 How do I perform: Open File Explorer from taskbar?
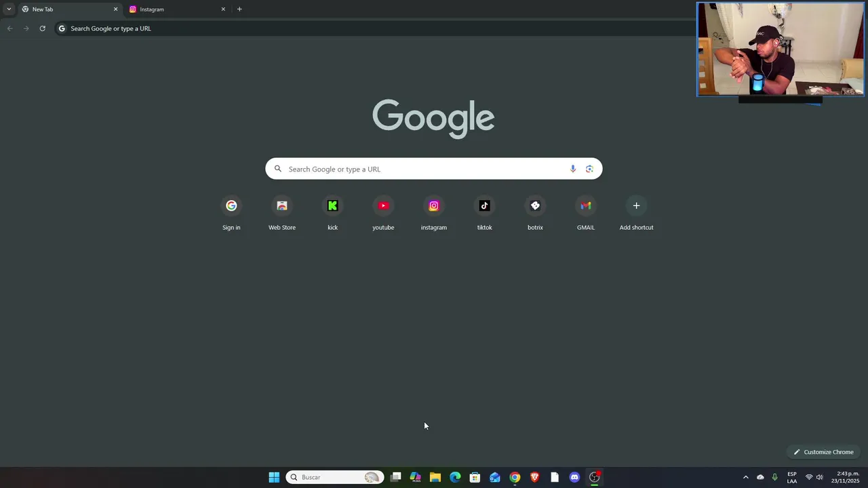[435, 477]
